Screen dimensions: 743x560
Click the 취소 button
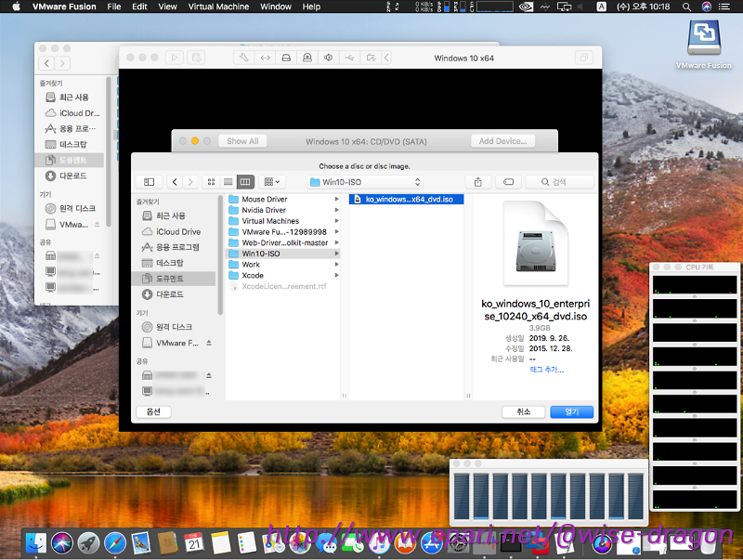523,411
